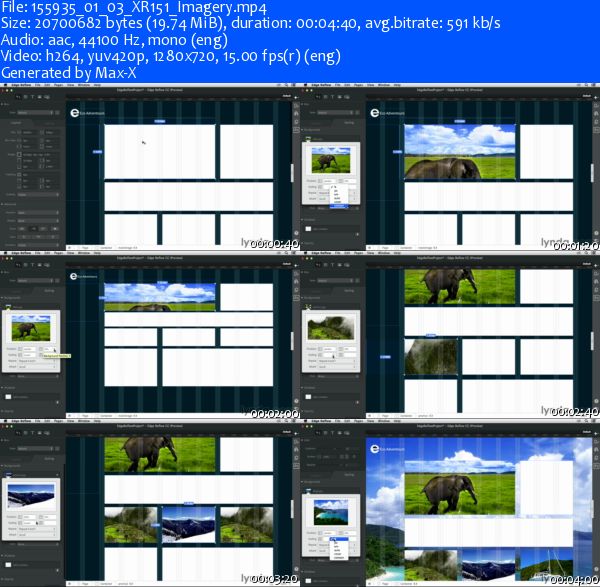Viewport: 600px width, 587px height.
Task: Click misty hill thumbnail in background popup, 00:02:40 frame
Action: 331,328
